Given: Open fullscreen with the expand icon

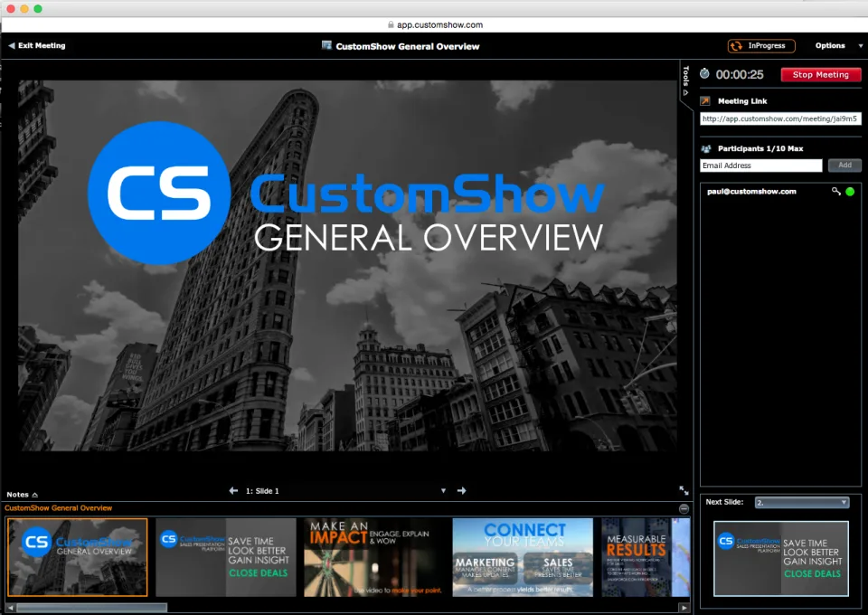Looking at the screenshot, I should (684, 490).
